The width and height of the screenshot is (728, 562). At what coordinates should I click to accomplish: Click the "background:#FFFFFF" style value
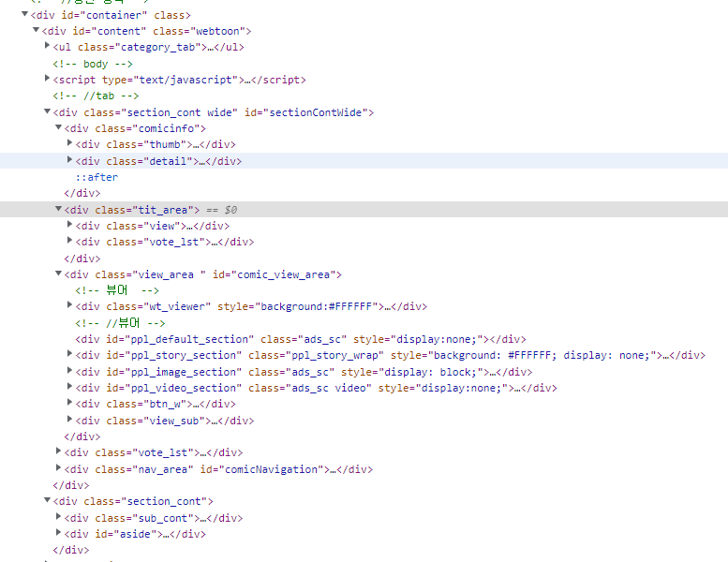[316, 306]
